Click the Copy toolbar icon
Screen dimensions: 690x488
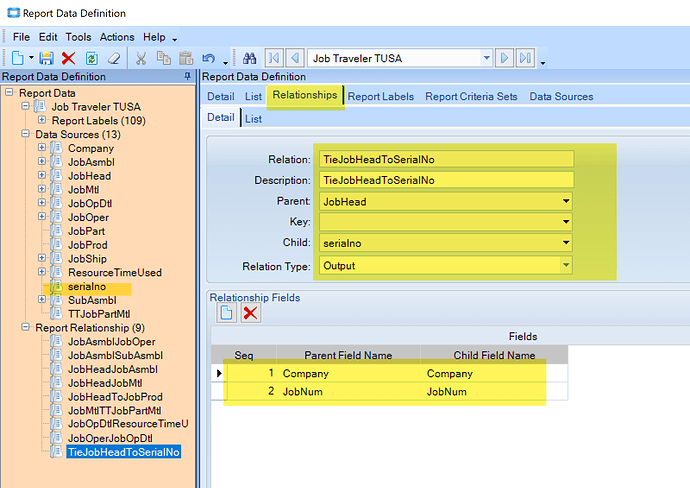point(164,58)
